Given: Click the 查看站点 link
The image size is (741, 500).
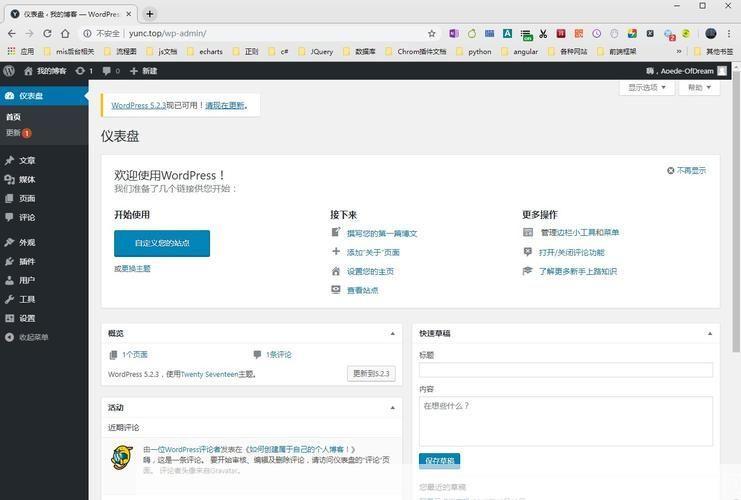Looking at the screenshot, I should [x=362, y=290].
